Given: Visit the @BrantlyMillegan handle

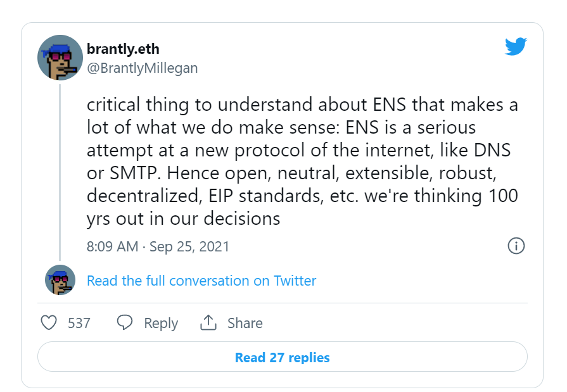Looking at the screenshot, I should 143,68.
